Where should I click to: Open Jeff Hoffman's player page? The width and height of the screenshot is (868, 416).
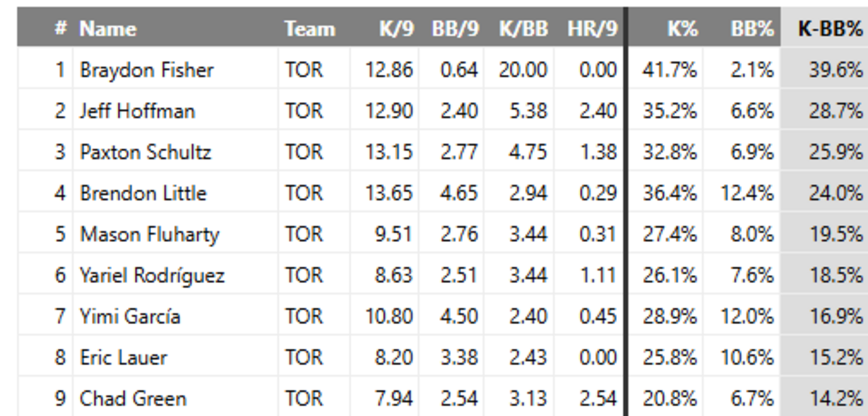(x=137, y=111)
